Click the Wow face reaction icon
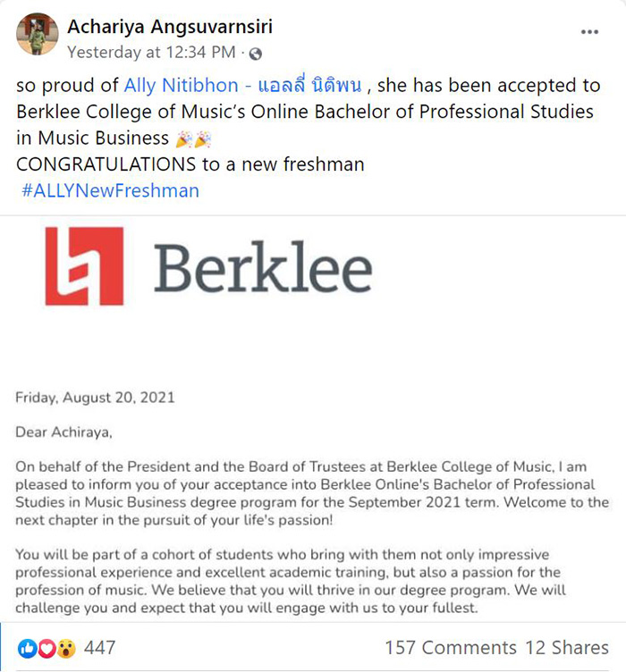 pos(65,648)
